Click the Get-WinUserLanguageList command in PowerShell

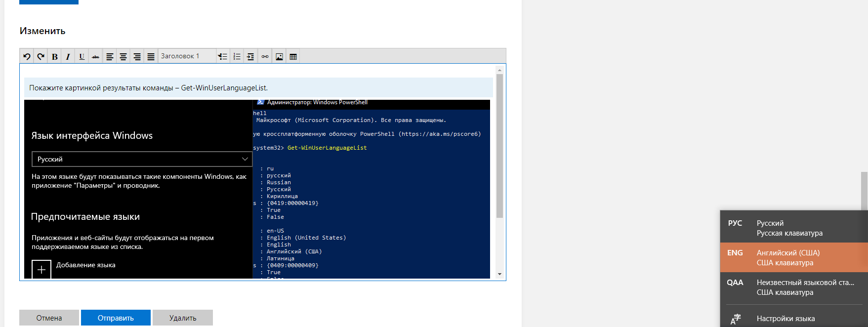tap(327, 148)
